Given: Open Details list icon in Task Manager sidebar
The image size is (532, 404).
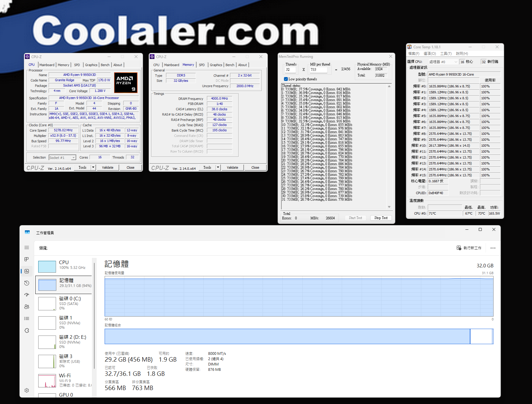Looking at the screenshot, I should pyautogui.click(x=27, y=319).
